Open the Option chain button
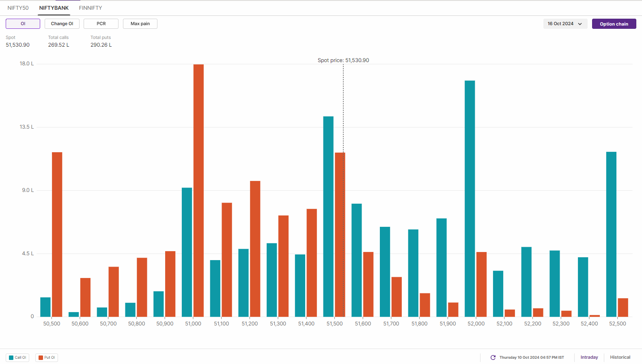 click(x=614, y=24)
